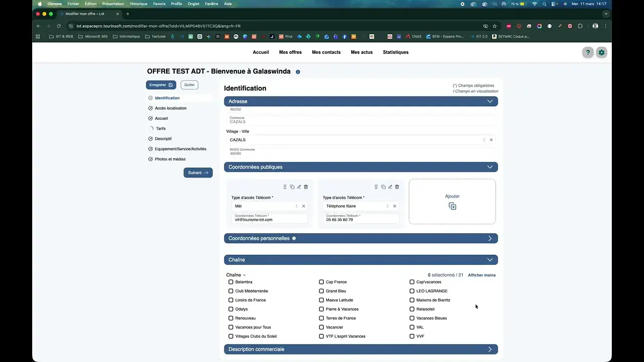
Task: Click the delete icon on the Mél card
Action: 306,187
